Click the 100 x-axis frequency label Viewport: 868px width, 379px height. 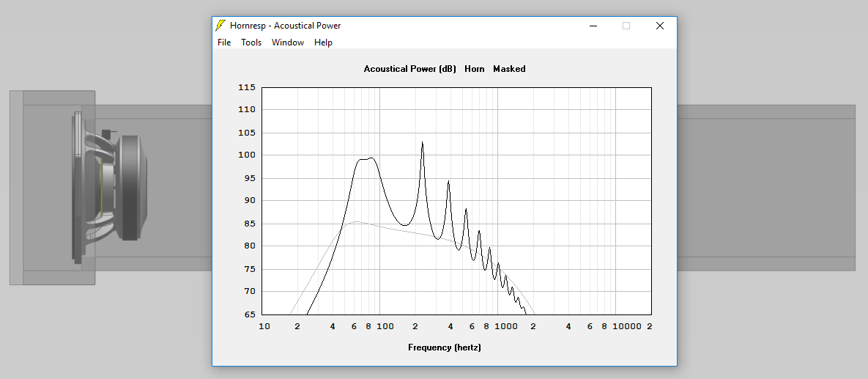click(385, 326)
